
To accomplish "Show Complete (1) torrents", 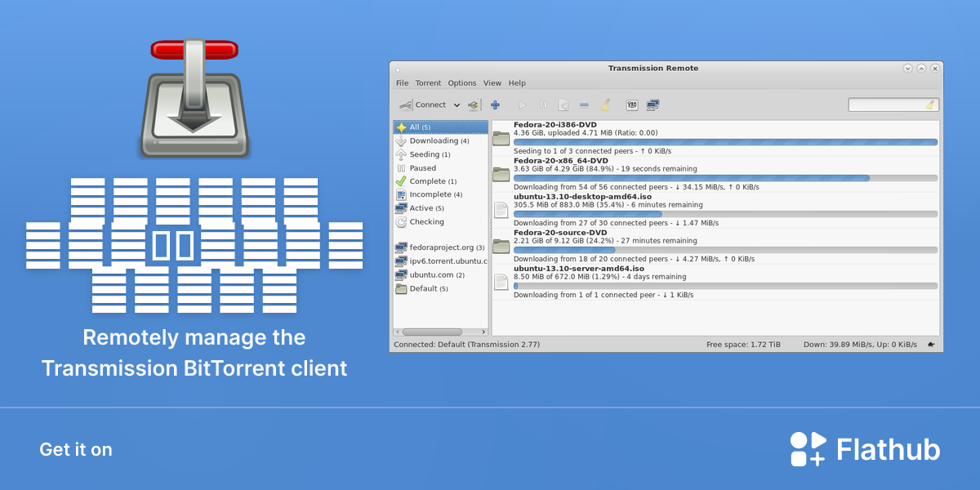I will click(441, 181).
